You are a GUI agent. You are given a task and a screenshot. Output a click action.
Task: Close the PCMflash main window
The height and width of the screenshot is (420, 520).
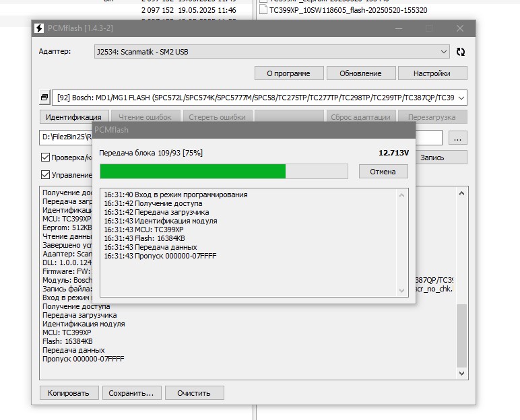[x=459, y=28]
